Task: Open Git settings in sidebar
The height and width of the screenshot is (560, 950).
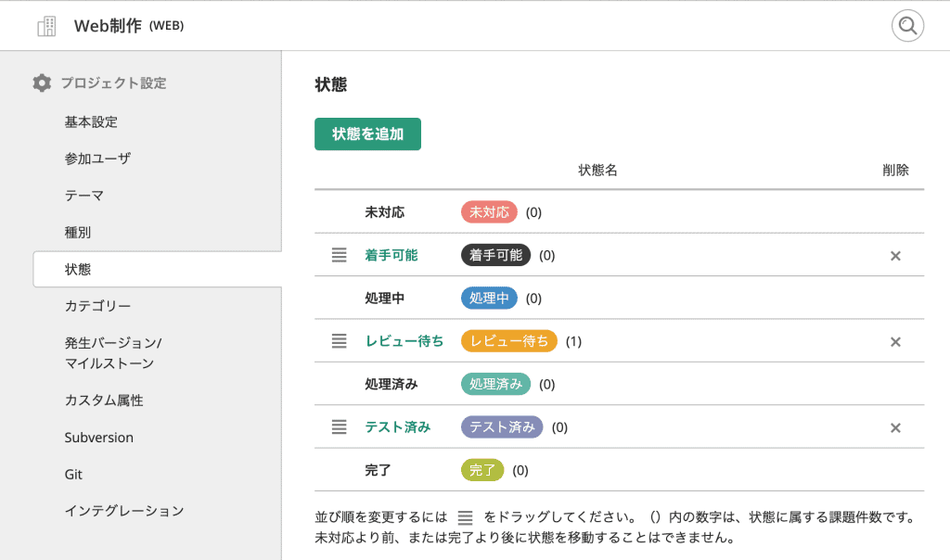Action: pyautogui.click(x=74, y=474)
